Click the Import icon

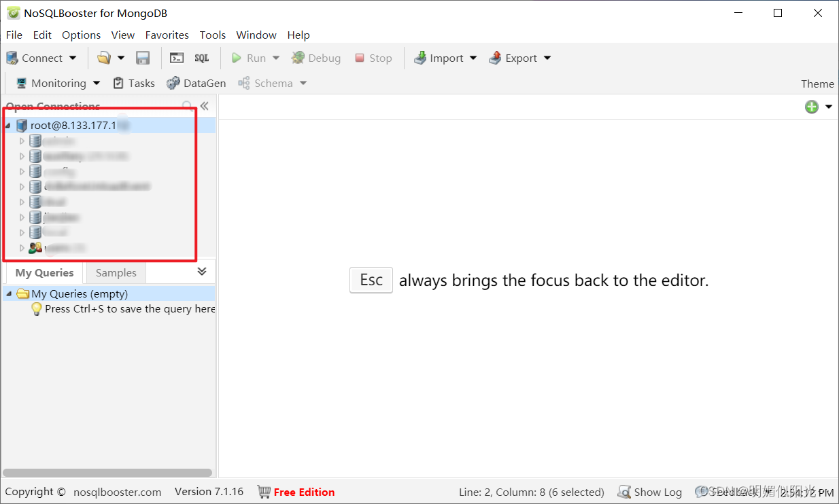click(420, 58)
